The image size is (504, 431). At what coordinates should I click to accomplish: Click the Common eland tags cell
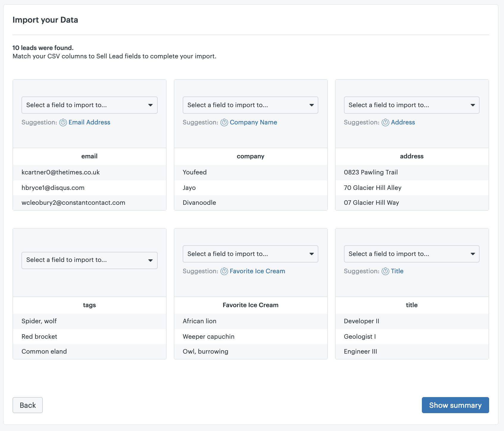pos(90,352)
